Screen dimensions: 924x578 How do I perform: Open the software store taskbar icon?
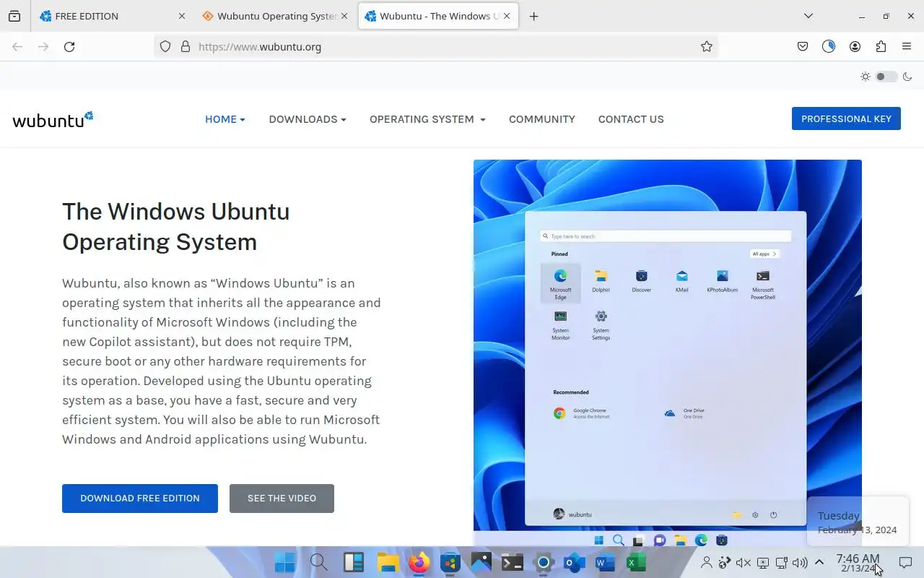coord(450,562)
